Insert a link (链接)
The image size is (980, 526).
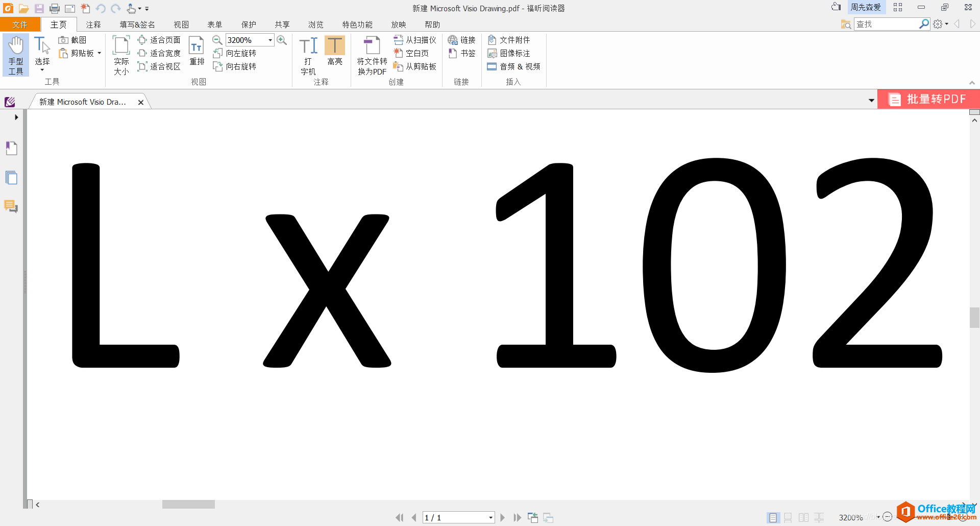coord(461,40)
